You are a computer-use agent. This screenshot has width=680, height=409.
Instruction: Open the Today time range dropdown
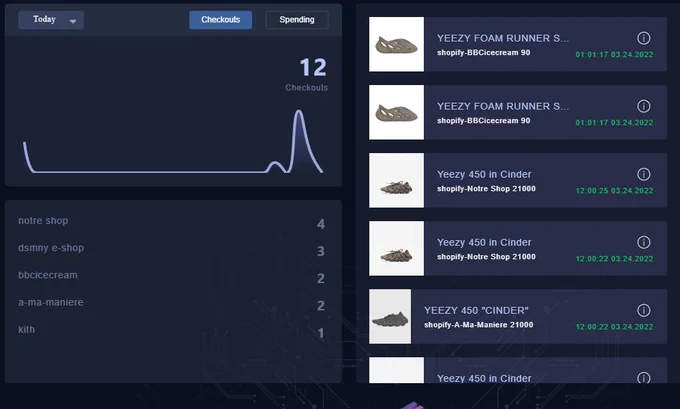tap(51, 20)
